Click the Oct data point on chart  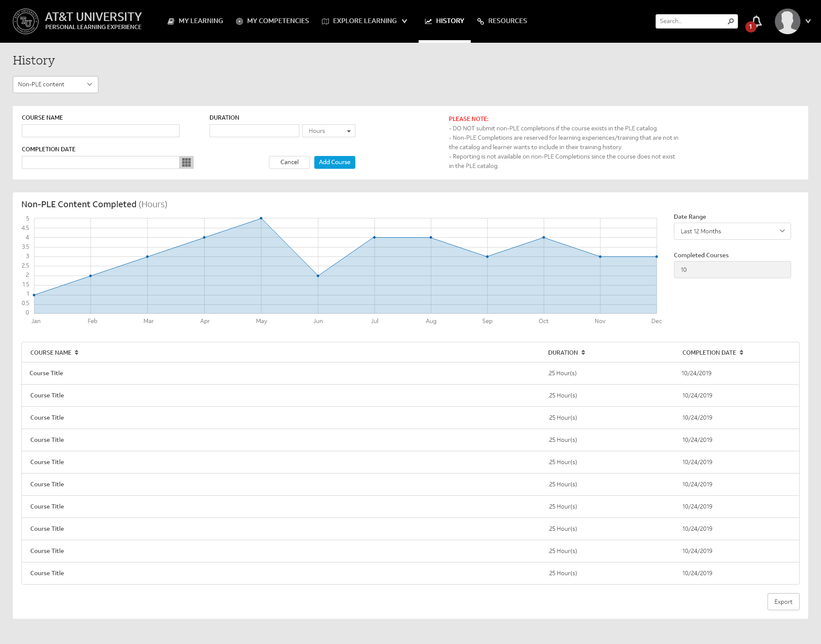(544, 238)
